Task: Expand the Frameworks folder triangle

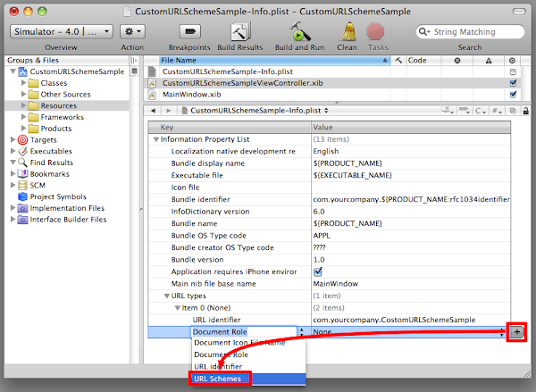Action: pyautogui.click(x=23, y=117)
